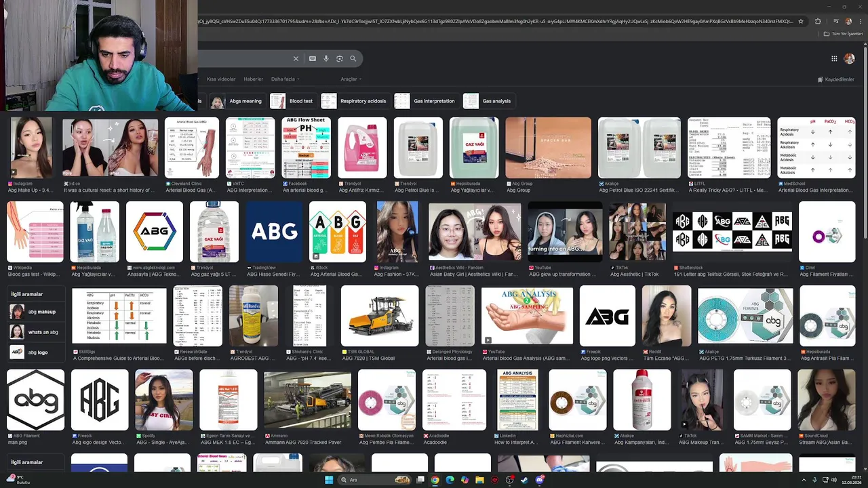868x488 pixels.
Task: Open the browser extensions puzzle icon
Action: click(x=818, y=21)
